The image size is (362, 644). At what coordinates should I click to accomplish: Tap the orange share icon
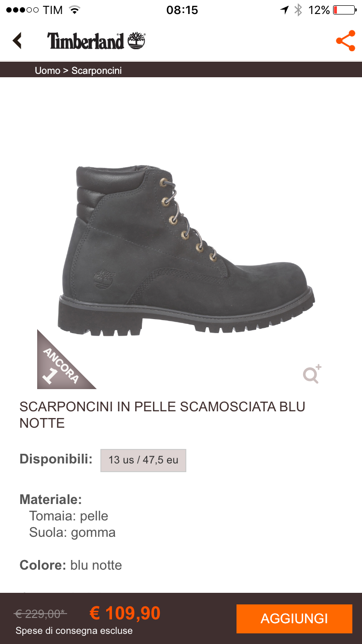pyautogui.click(x=346, y=41)
